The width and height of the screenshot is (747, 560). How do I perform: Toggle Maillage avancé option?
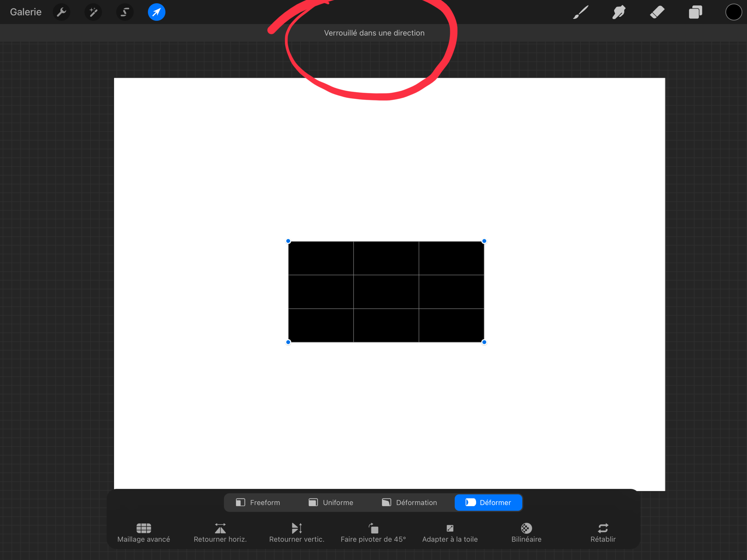pos(143,532)
